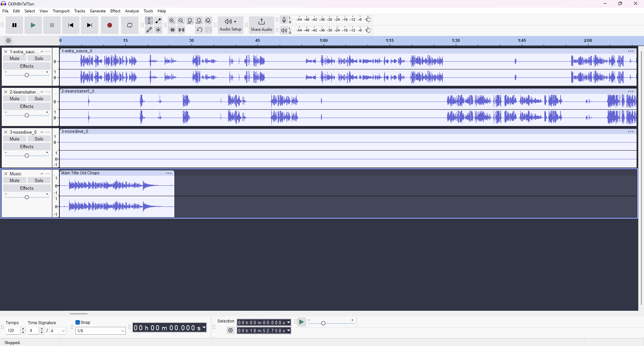Toggle the Loop playback button

(129, 25)
